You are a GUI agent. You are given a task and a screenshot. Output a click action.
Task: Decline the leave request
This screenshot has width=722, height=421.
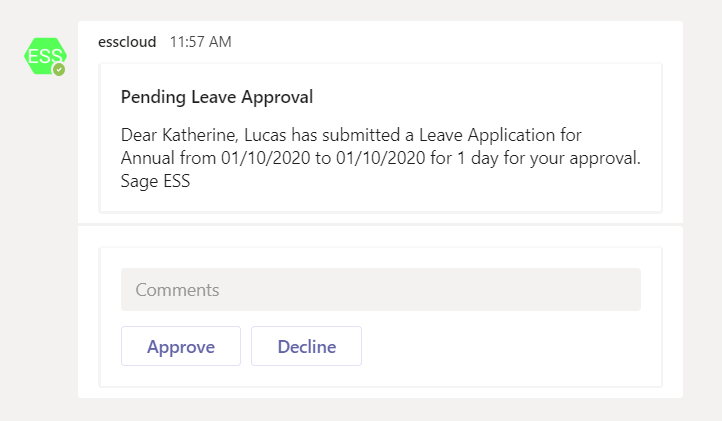(306, 347)
